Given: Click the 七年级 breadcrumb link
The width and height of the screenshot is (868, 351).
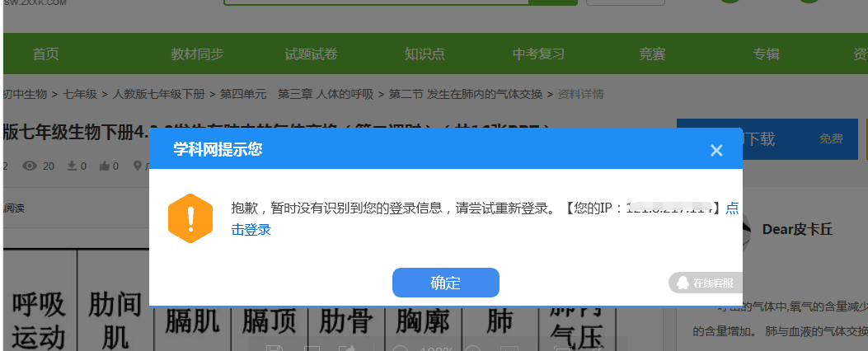Looking at the screenshot, I should click(80, 94).
